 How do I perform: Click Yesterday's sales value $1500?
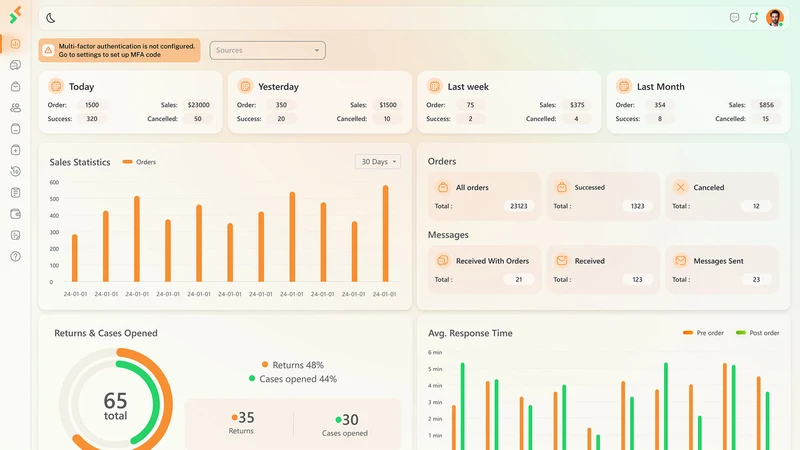(x=388, y=105)
